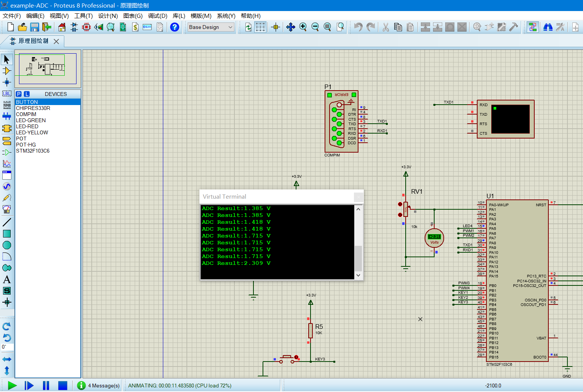The image size is (583, 392).
Task: Select the 2D Graphics Line tool
Action: (7, 222)
